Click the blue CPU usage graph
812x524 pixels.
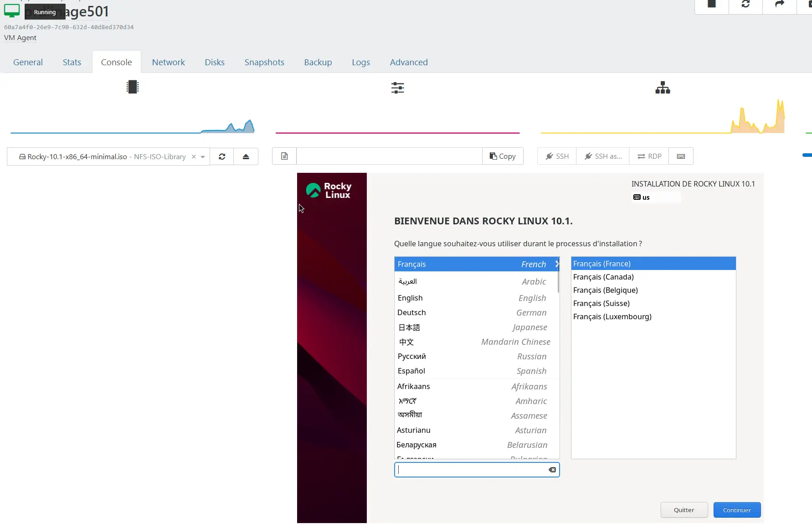pyautogui.click(x=133, y=125)
